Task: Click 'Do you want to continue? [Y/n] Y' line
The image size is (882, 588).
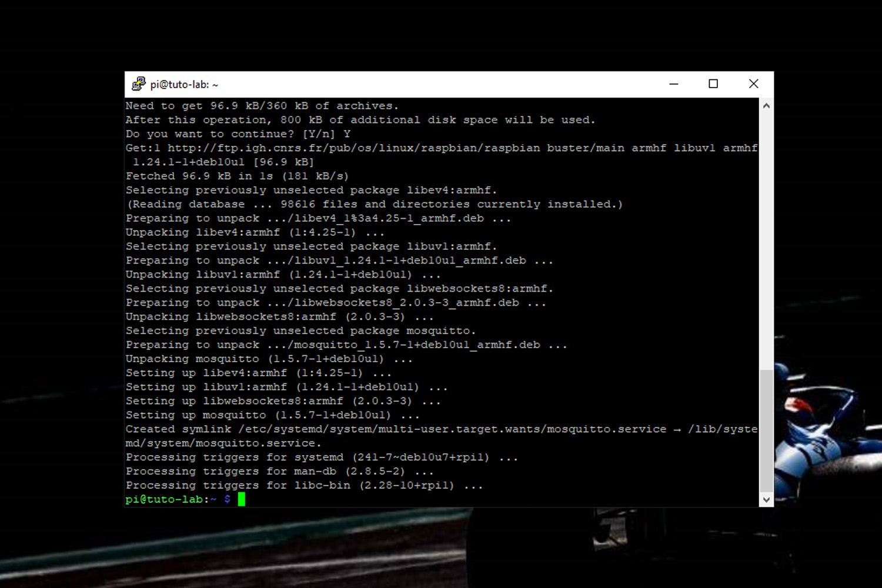Action: point(238,134)
